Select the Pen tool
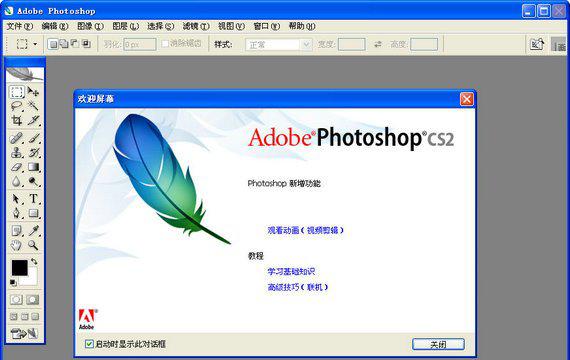Viewport: 570px width, 360px height. tap(17, 213)
